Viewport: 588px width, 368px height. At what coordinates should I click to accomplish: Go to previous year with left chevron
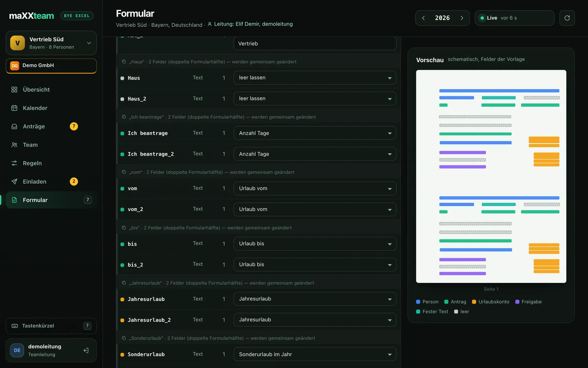pos(423,18)
